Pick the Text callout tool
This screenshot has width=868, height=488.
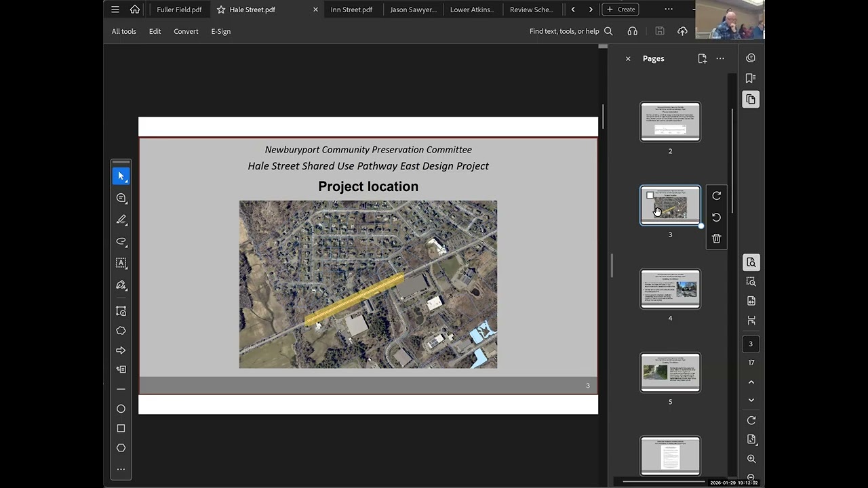point(121,369)
